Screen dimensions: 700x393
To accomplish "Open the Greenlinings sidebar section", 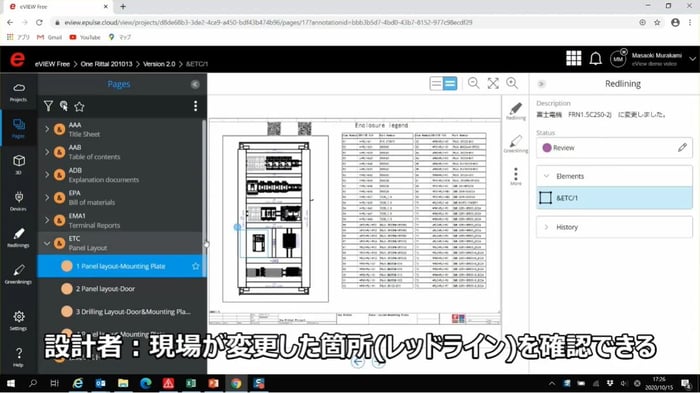I will coord(18,274).
